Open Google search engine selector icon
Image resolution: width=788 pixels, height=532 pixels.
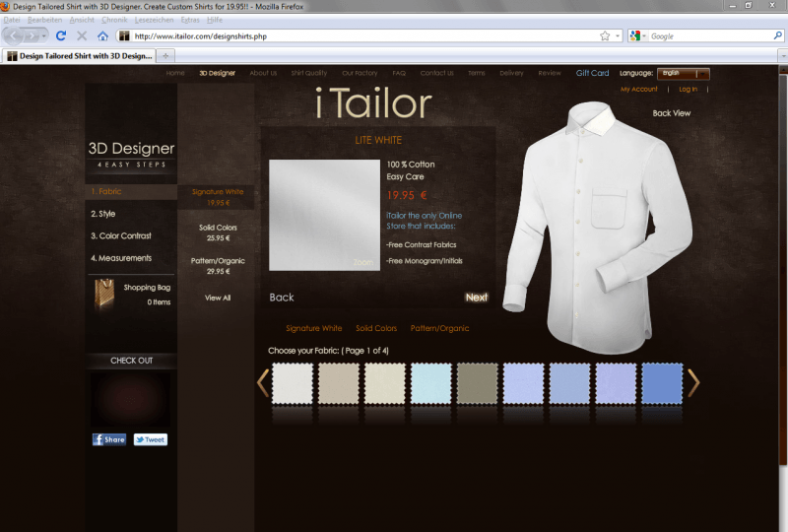pos(637,35)
